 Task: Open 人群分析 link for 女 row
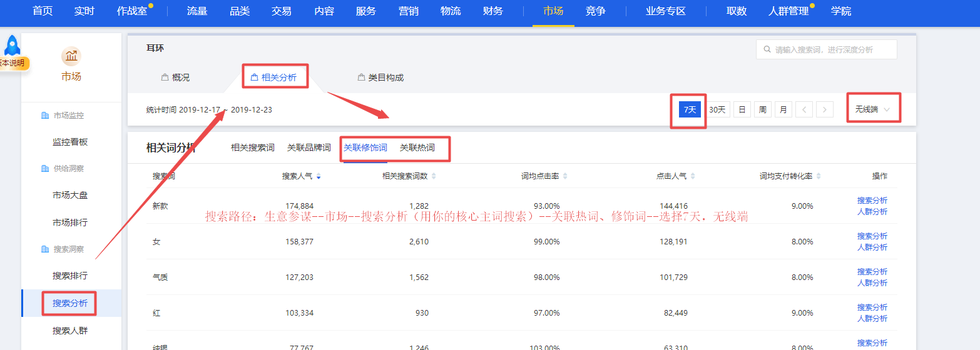pyautogui.click(x=872, y=247)
